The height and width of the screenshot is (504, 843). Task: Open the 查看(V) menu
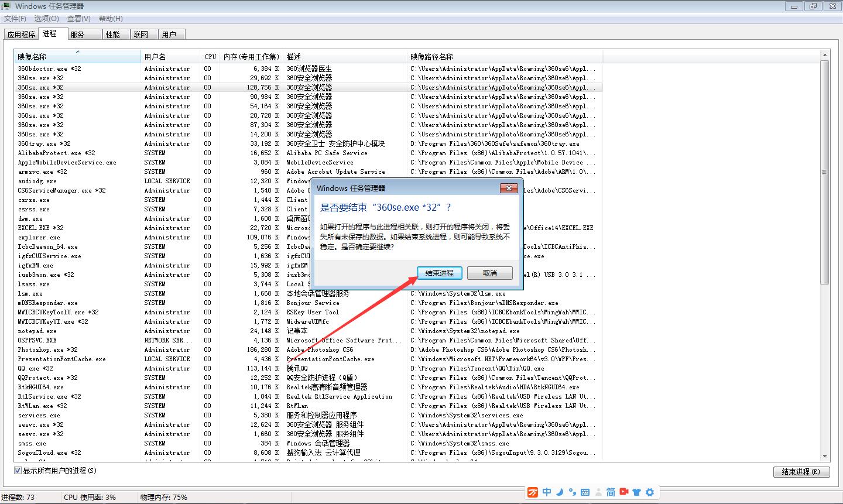(x=79, y=19)
